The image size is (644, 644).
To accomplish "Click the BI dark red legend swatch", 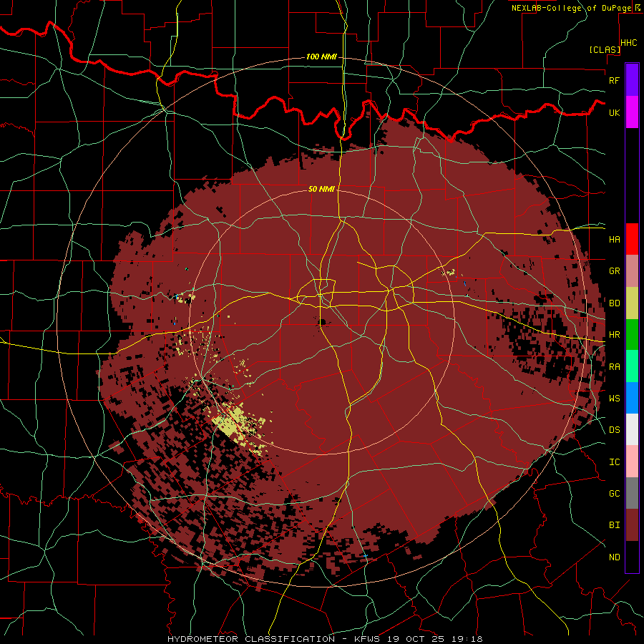I will (632, 525).
